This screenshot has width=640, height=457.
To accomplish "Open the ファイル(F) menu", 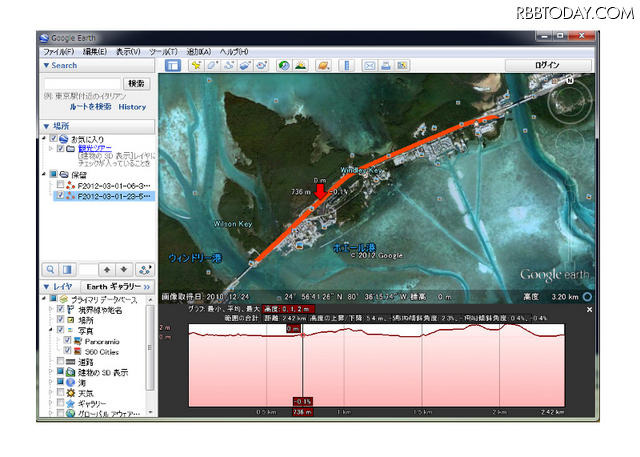I will (58, 52).
